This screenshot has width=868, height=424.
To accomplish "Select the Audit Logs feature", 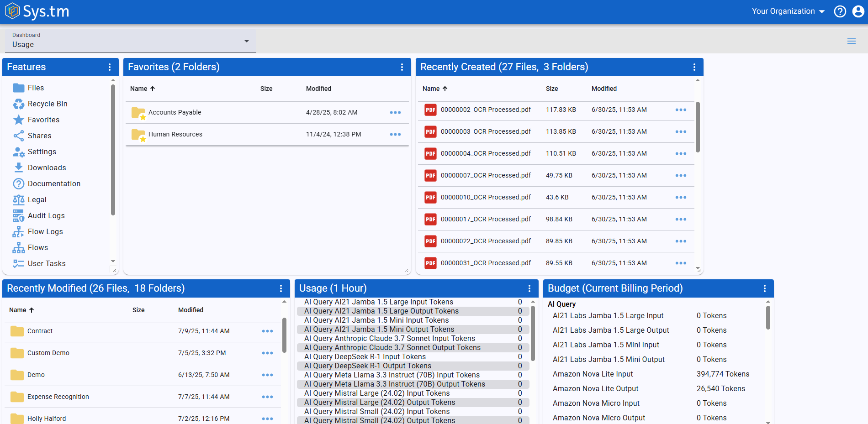I will point(46,215).
